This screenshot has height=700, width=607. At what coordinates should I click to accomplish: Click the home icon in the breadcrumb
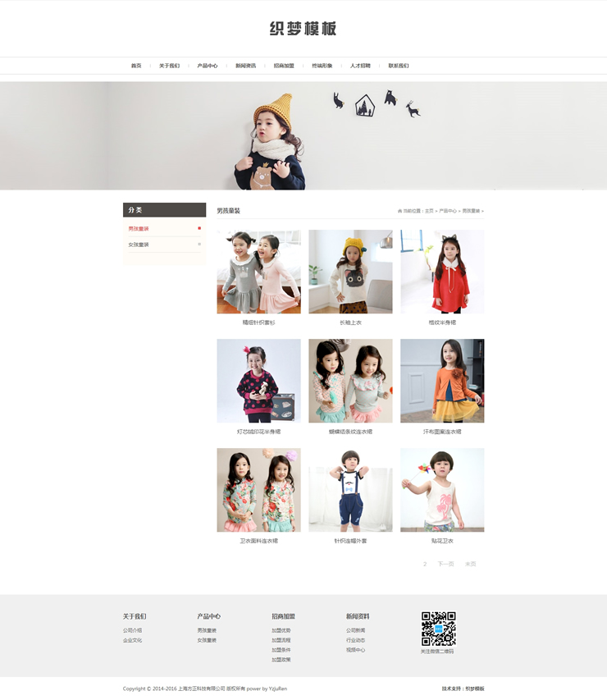[x=399, y=211]
